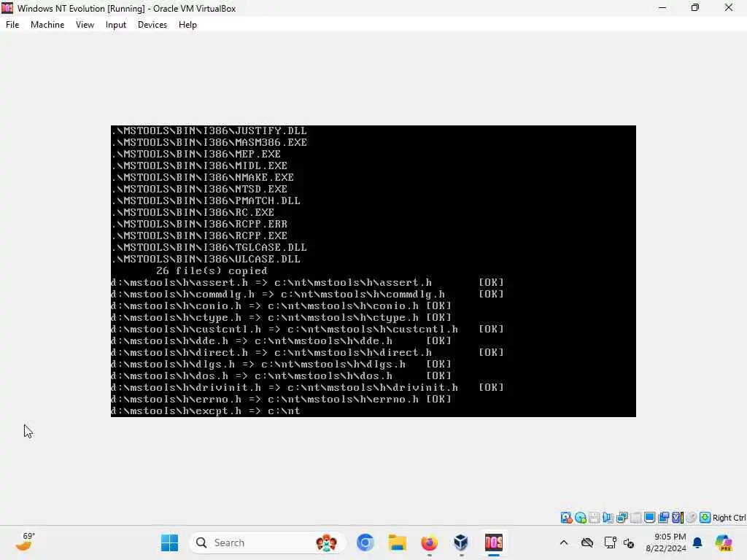Open the clock showing 9:05 PM

(665, 542)
